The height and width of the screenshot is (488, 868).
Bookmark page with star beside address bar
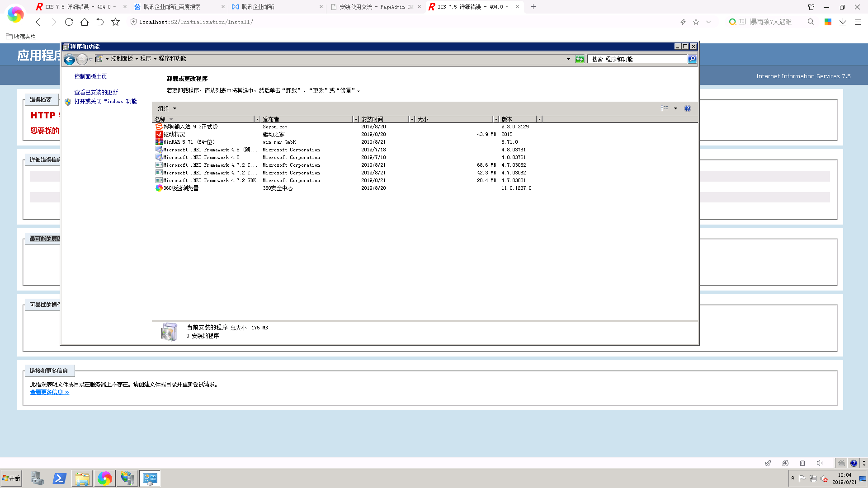(116, 22)
